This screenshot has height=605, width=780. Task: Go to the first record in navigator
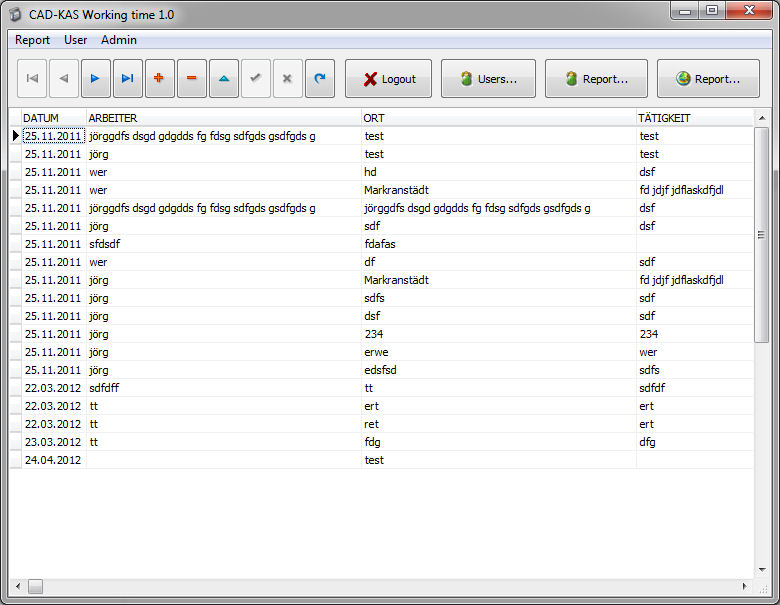33,78
